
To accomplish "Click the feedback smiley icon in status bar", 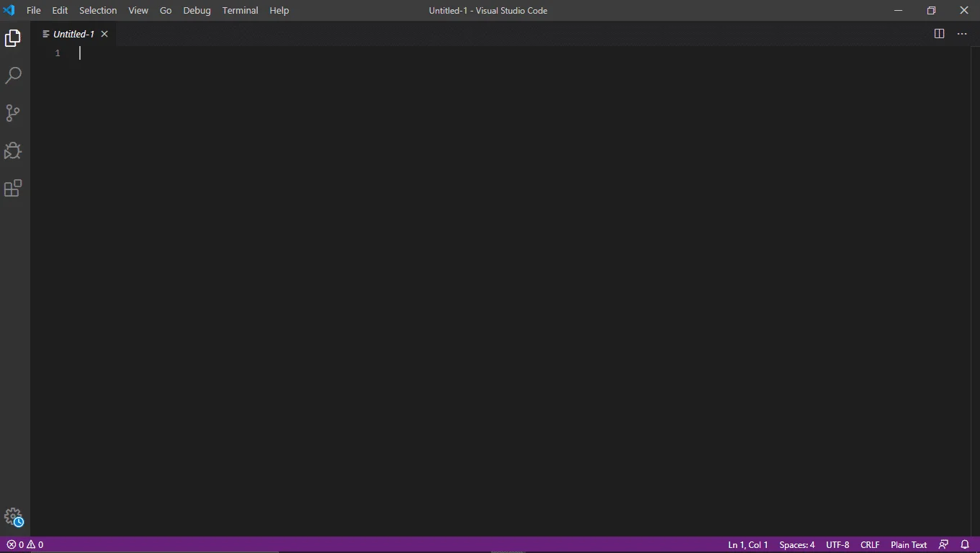I will click(x=943, y=545).
